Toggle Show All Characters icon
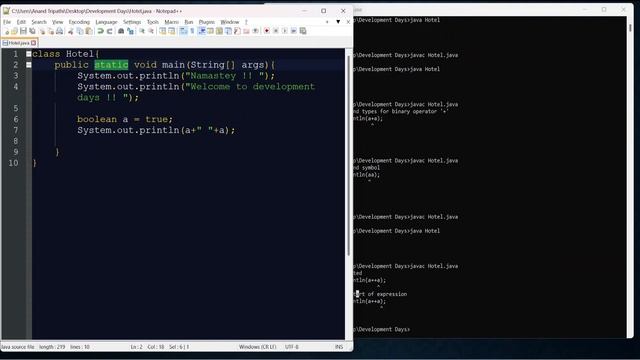The image size is (640, 360). pyautogui.click(x=192, y=31)
